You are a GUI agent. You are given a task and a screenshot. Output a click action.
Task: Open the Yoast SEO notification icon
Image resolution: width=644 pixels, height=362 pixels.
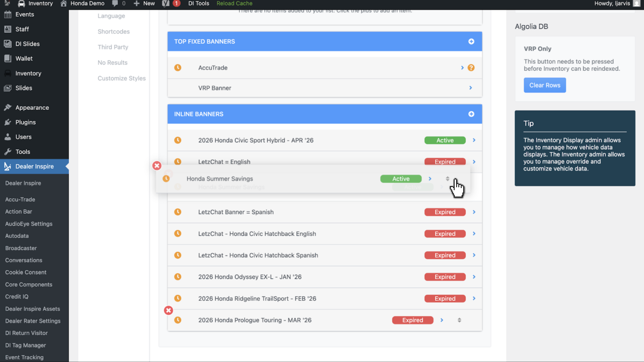tap(166, 3)
